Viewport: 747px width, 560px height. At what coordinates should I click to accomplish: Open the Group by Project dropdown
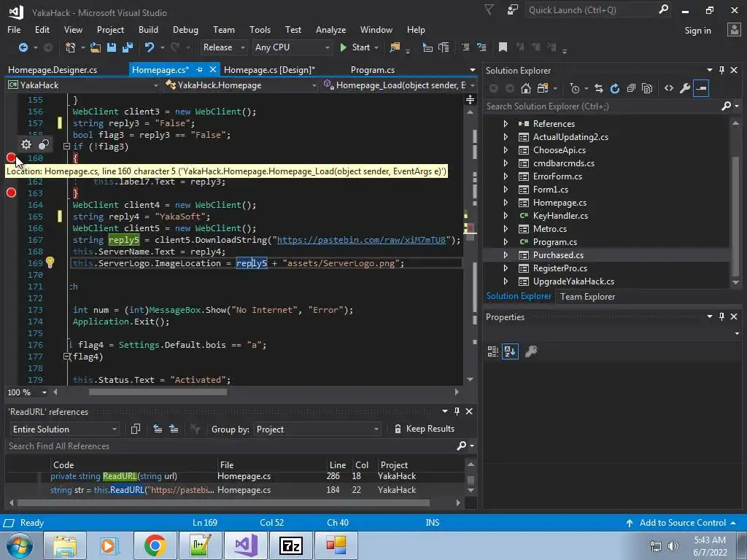tap(317, 429)
